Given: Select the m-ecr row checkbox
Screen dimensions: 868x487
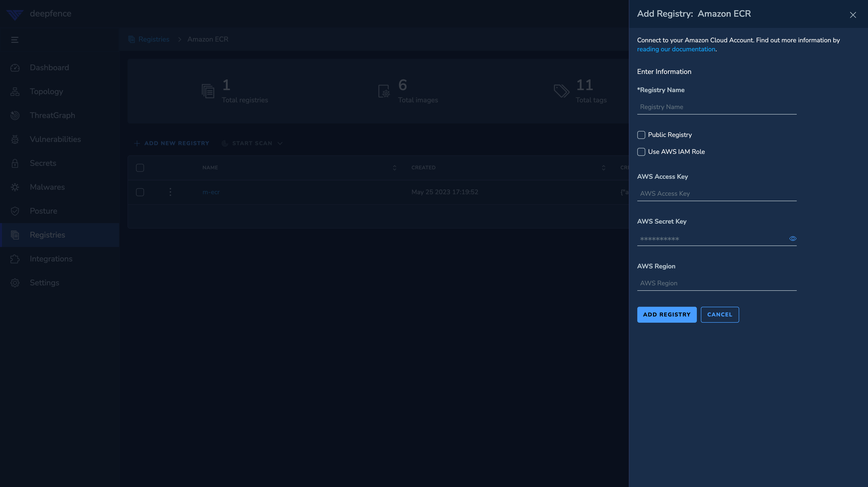Looking at the screenshot, I should point(140,192).
